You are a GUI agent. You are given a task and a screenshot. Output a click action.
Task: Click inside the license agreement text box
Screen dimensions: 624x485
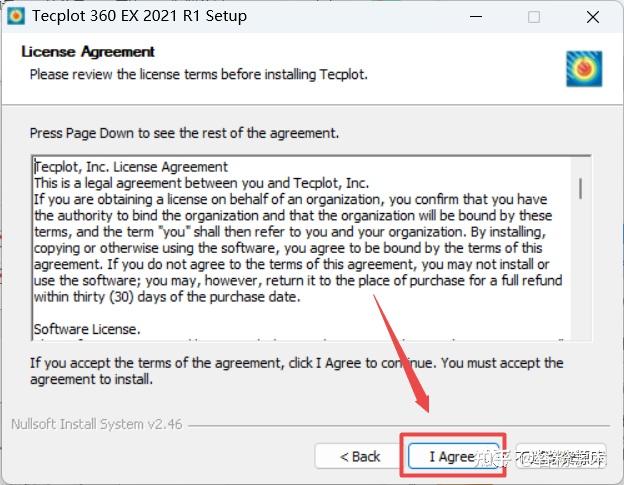tap(300, 250)
